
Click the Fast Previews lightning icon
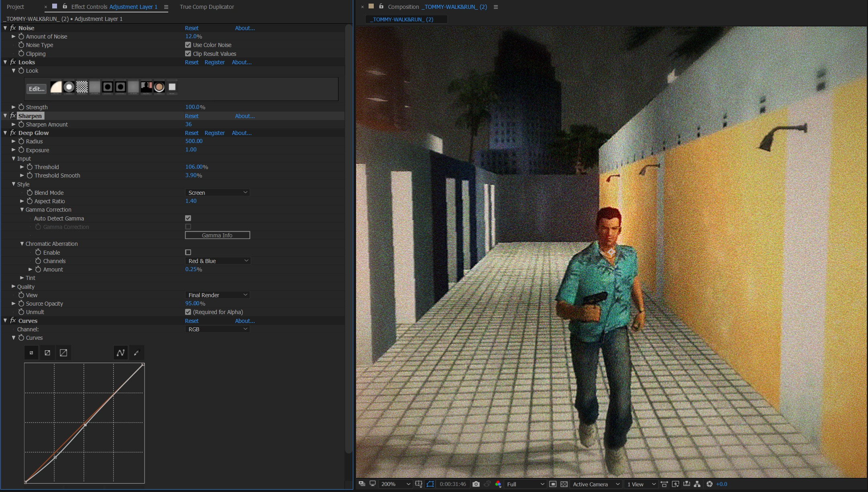point(676,484)
